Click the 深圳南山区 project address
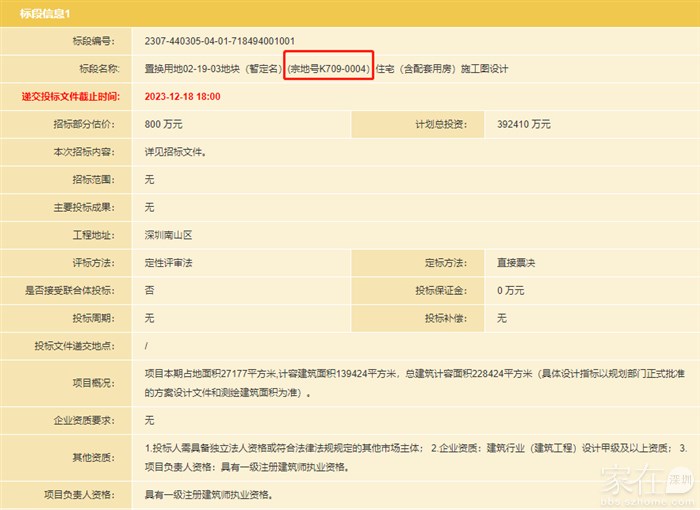 click(x=168, y=236)
